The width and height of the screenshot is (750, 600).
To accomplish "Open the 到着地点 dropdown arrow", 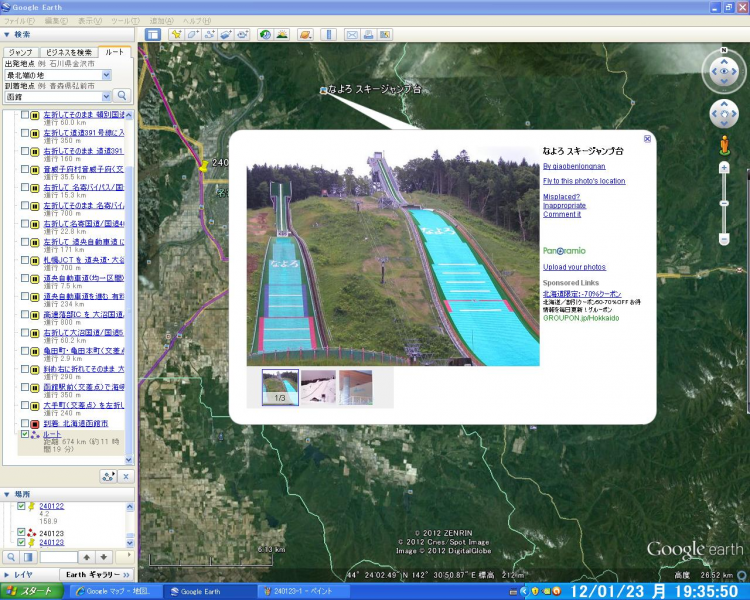I will (x=107, y=97).
